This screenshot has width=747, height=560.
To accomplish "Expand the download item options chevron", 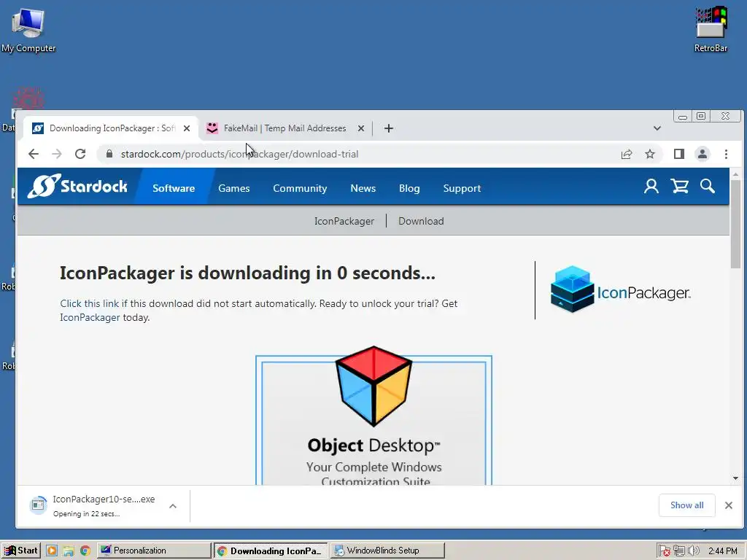I will tap(173, 506).
